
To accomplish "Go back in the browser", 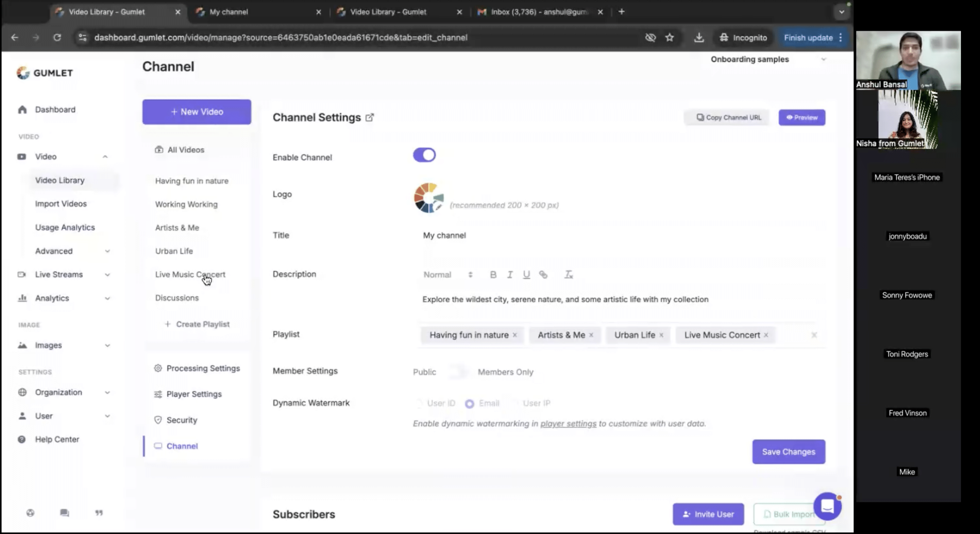I will pyautogui.click(x=15, y=37).
